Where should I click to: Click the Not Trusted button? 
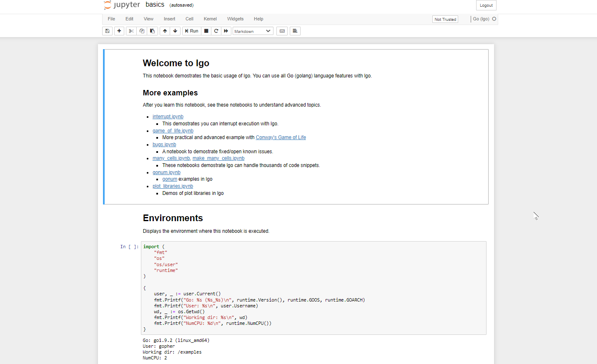(445, 19)
